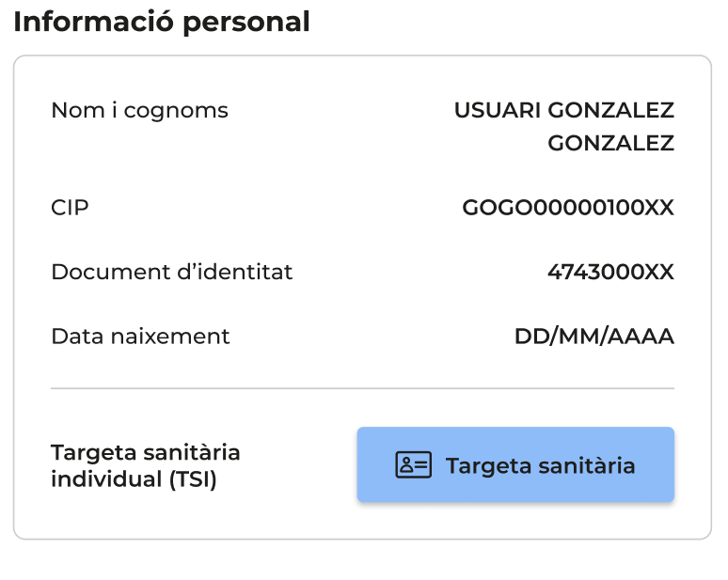
Task: Click the "Targeta sanitària" bold label on the left
Action: pos(146,452)
